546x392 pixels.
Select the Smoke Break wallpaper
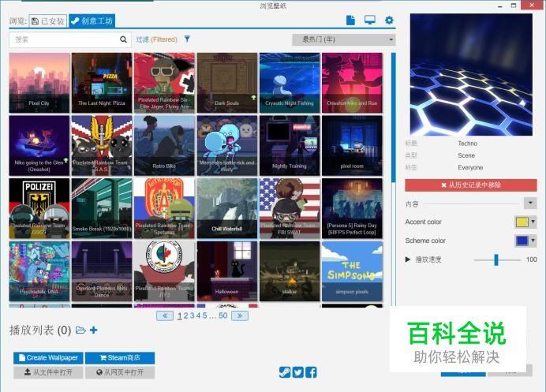[102, 208]
